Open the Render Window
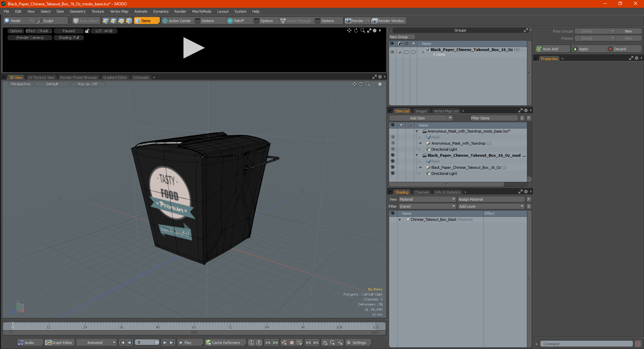Viewport: 644px width, 349px height. (388, 21)
